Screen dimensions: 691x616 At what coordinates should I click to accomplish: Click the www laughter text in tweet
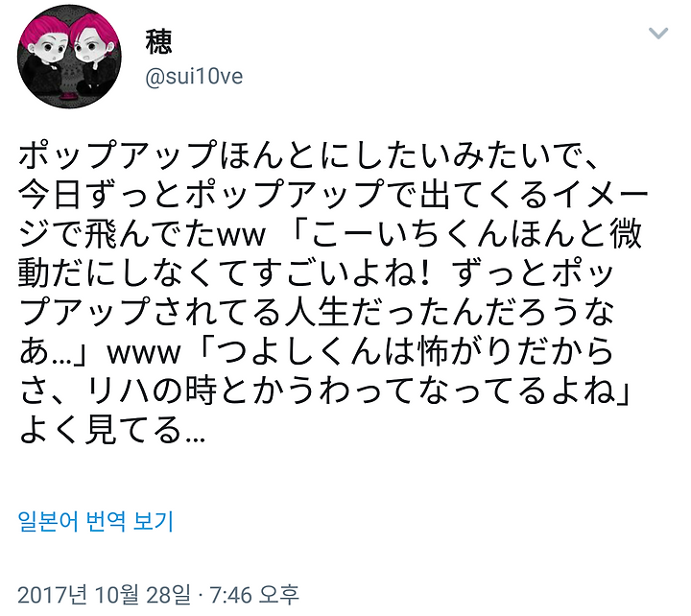point(144,353)
